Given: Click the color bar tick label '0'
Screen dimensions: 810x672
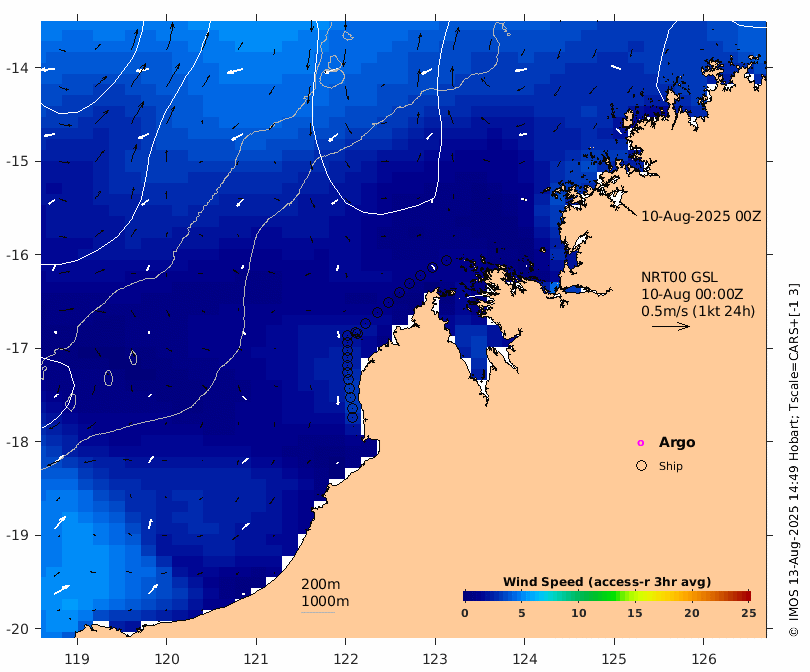Looking at the screenshot, I should [464, 613].
